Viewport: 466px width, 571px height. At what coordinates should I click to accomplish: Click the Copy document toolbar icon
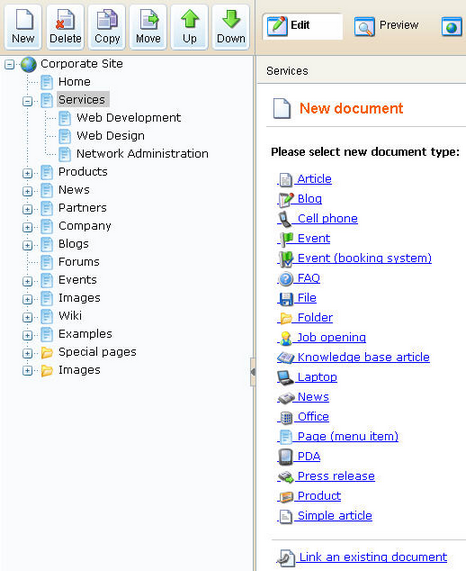pyautogui.click(x=107, y=19)
